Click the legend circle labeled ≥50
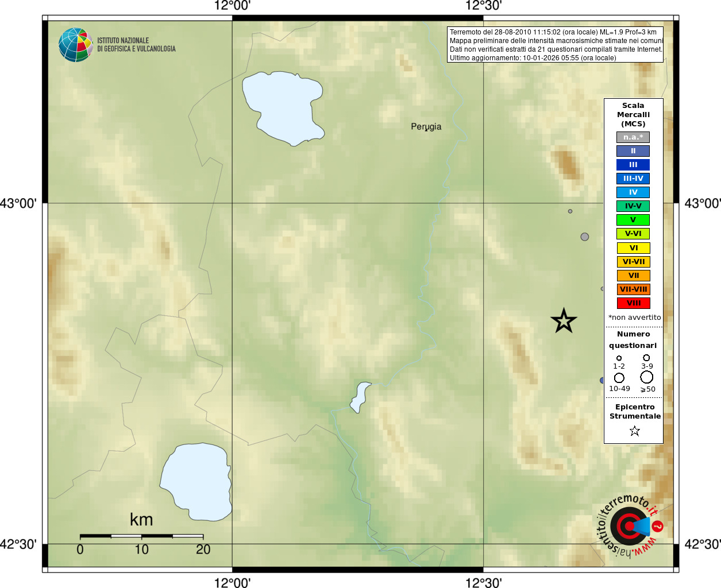 click(x=647, y=377)
